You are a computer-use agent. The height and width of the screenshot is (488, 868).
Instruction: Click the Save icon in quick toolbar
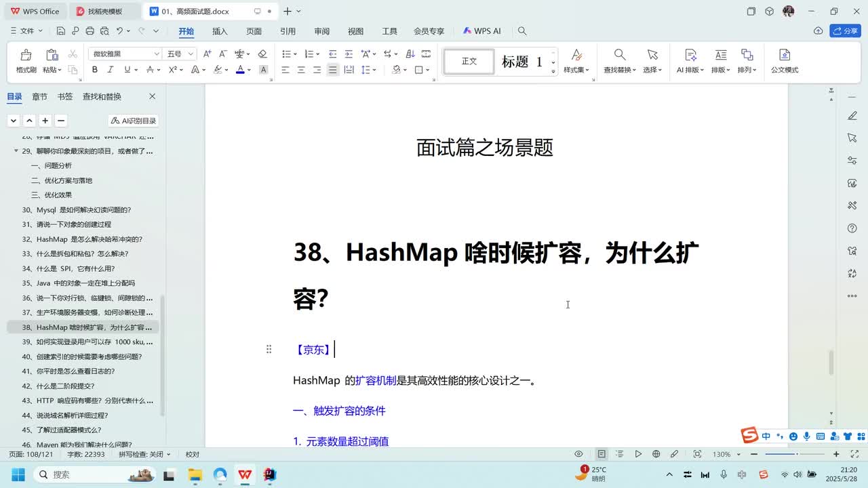(x=61, y=30)
